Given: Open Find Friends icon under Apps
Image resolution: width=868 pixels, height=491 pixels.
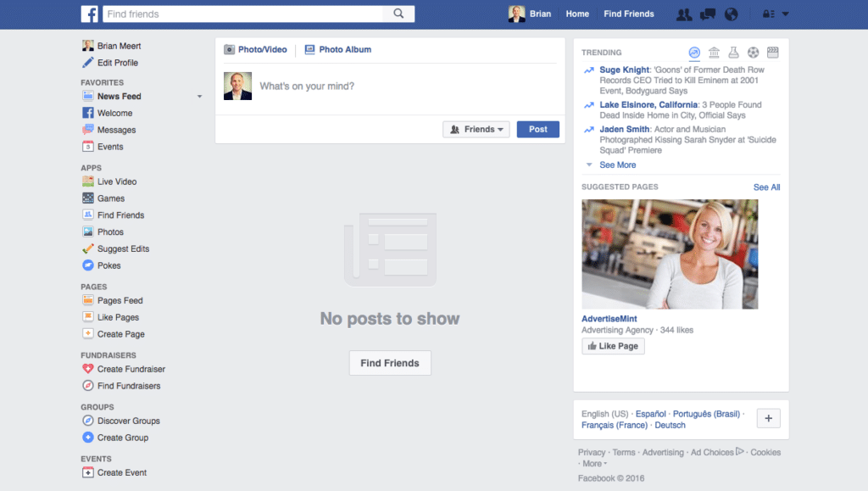Looking at the screenshot, I should tap(87, 215).
